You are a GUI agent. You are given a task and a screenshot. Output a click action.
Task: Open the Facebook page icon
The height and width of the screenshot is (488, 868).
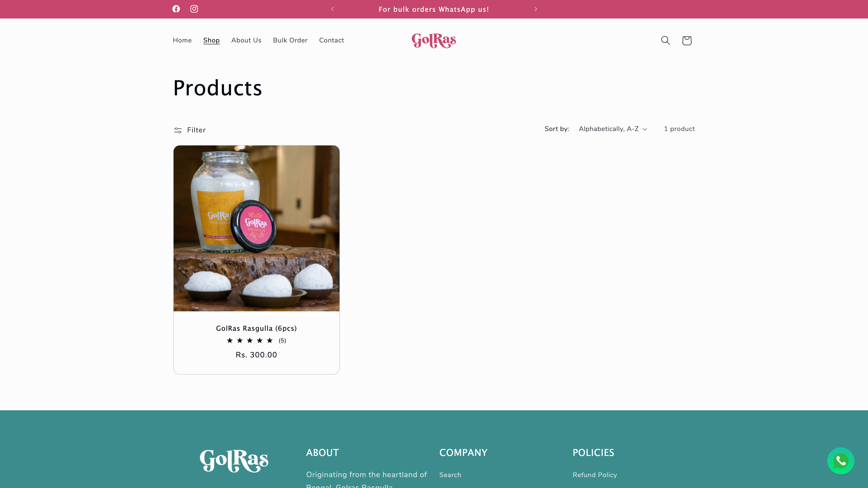pyautogui.click(x=176, y=9)
